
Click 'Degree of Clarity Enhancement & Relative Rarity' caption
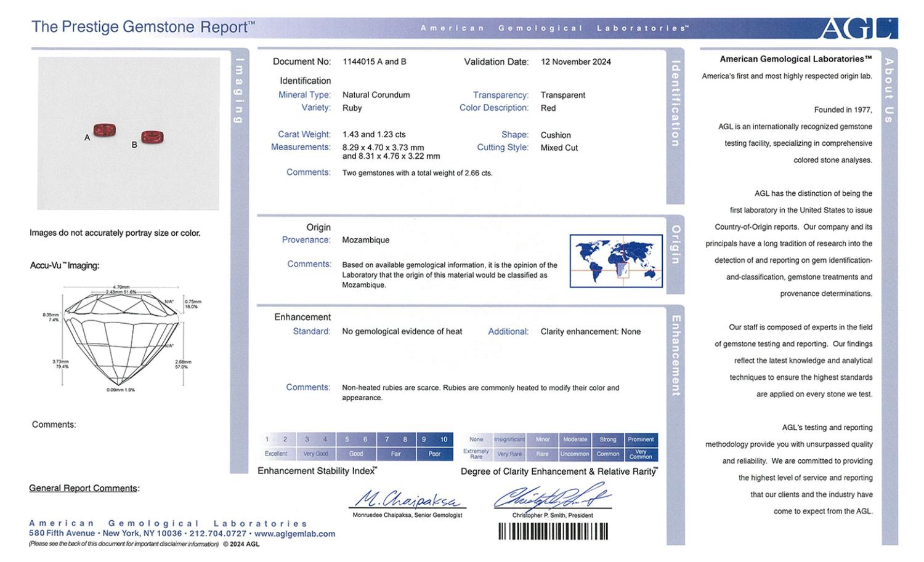coord(559,472)
